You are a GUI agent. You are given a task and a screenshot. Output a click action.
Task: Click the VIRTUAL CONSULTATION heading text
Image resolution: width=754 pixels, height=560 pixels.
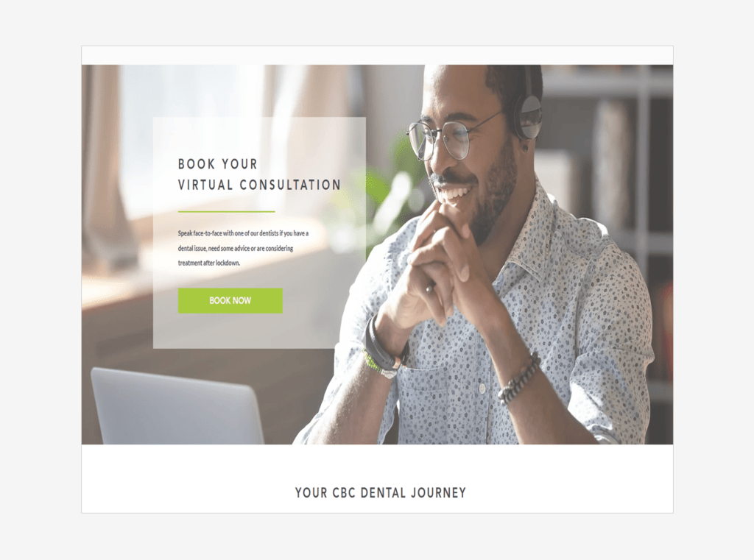pos(260,185)
